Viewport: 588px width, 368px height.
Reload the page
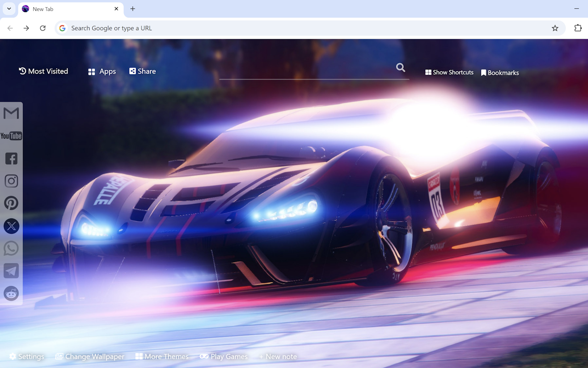(43, 28)
